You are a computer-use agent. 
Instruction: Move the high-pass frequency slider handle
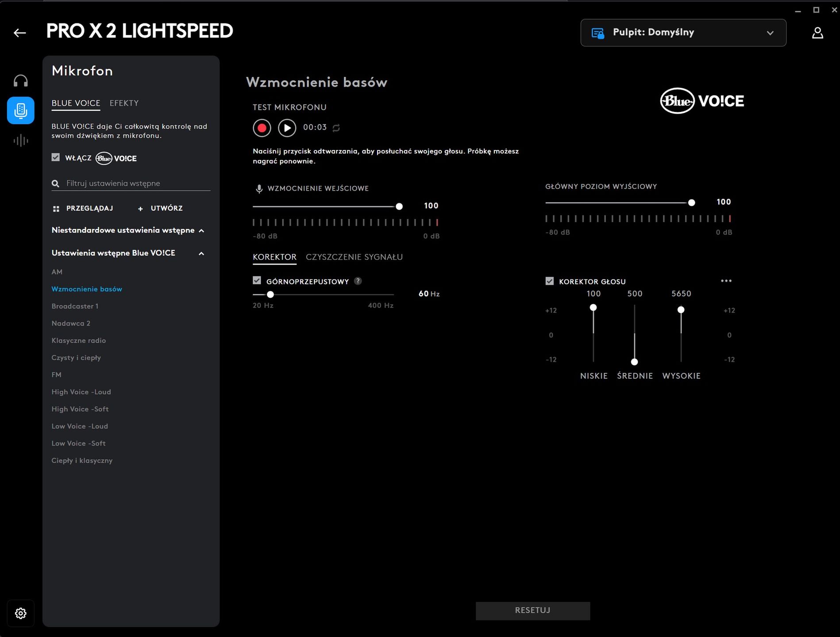tap(270, 294)
